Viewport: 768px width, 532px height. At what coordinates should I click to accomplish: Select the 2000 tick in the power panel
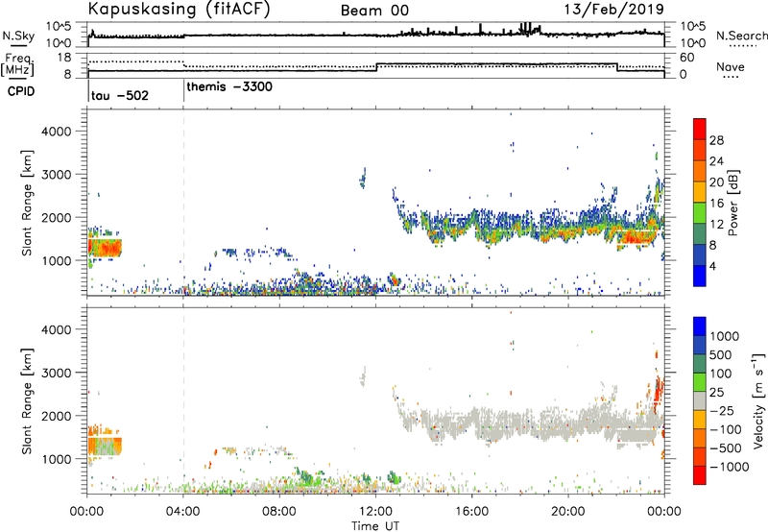57,217
